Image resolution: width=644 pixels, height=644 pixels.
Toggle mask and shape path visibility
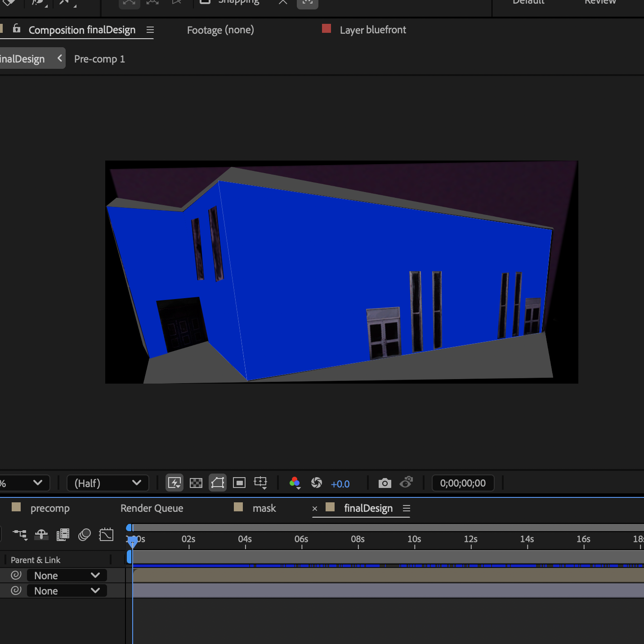coord(217,483)
